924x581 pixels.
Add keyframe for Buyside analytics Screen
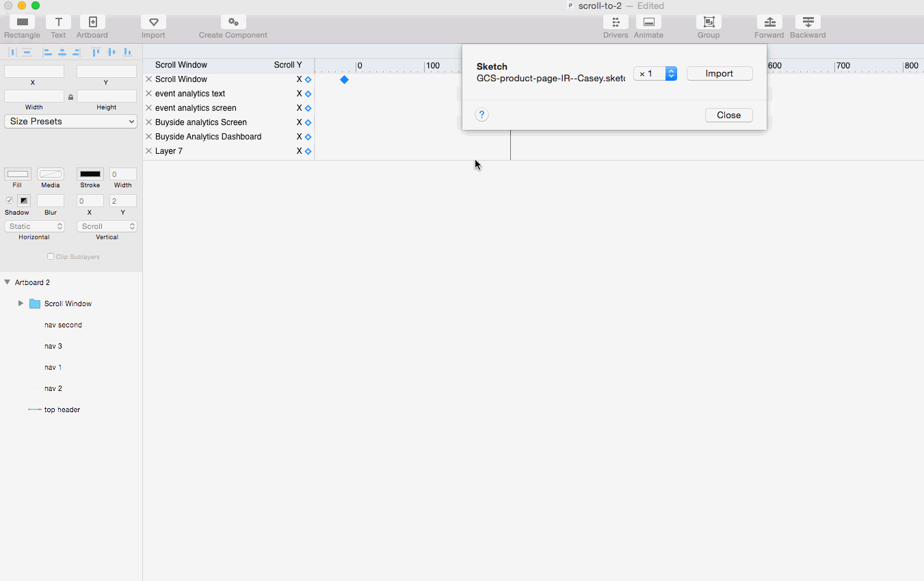click(x=308, y=122)
